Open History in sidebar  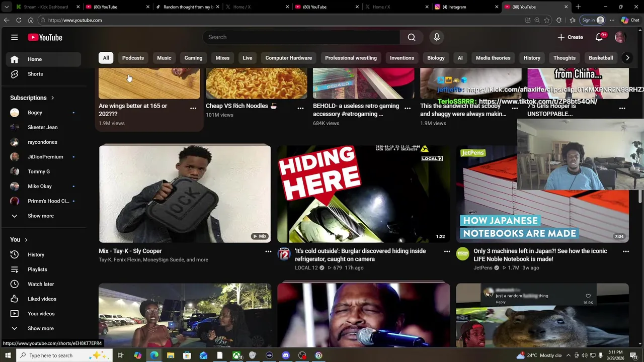pyautogui.click(x=43, y=254)
